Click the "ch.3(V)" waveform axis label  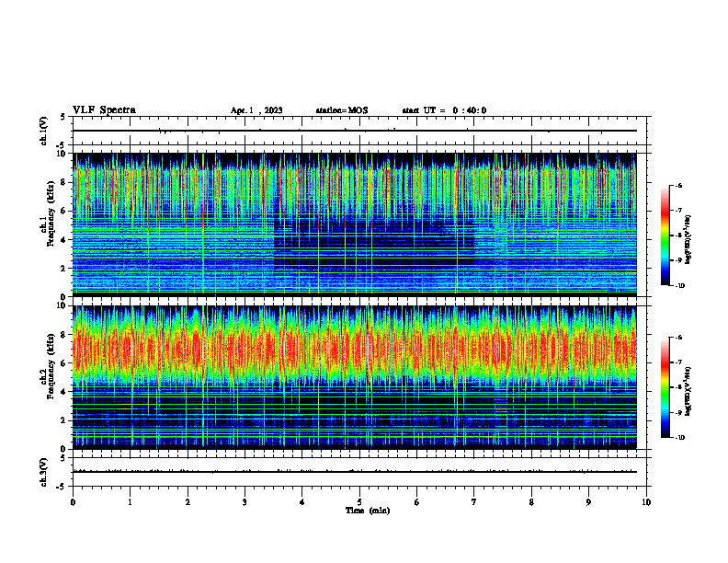pyautogui.click(x=44, y=473)
